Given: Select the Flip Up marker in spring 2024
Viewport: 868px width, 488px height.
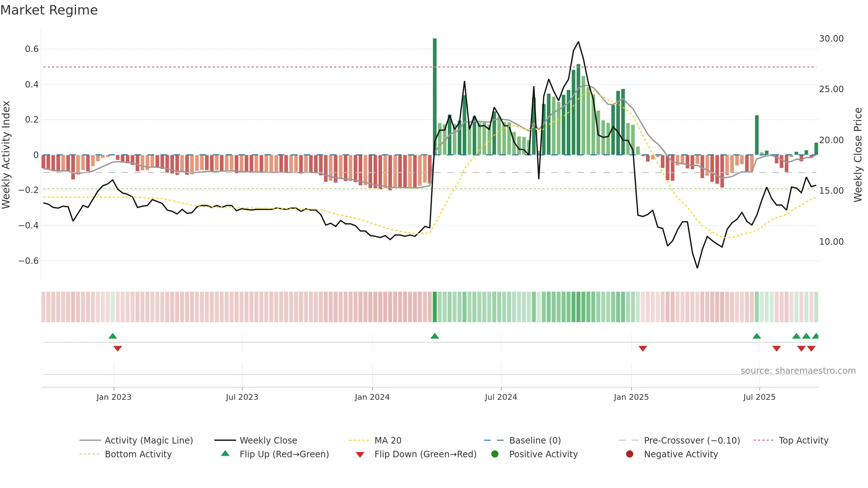Looking at the screenshot, I should 435,336.
